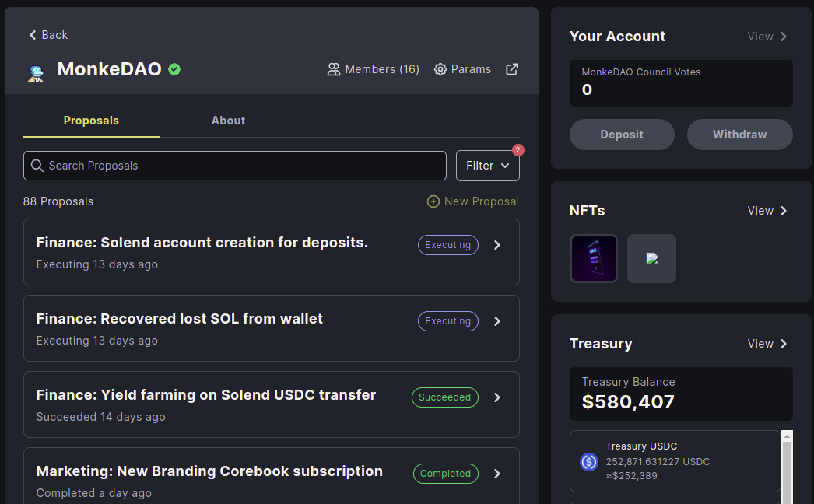Click the external link icon
This screenshot has width=814, height=504.
click(512, 69)
